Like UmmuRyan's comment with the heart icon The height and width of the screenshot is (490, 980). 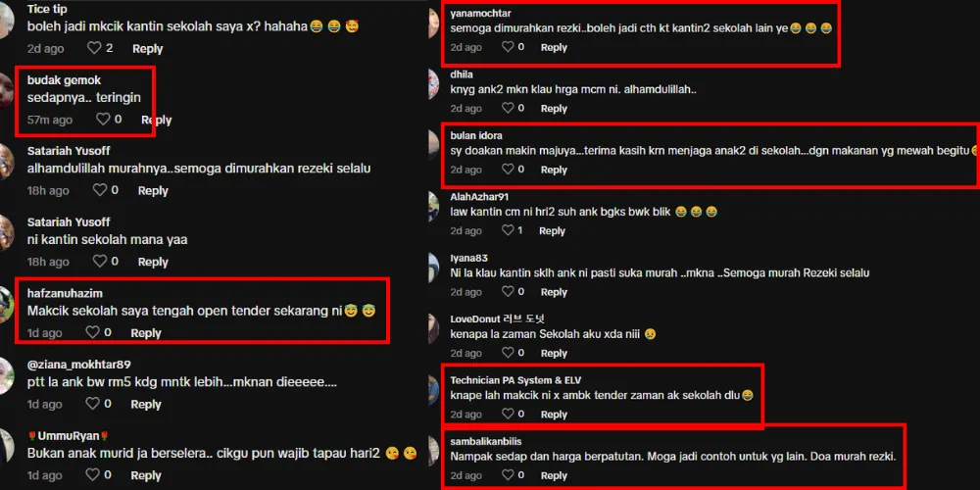[92, 475]
